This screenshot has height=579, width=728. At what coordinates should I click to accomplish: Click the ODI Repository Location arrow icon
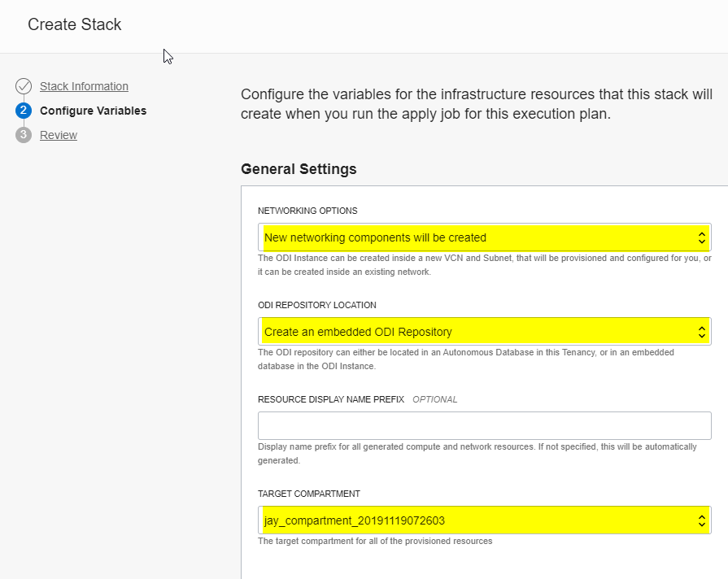[702, 332]
